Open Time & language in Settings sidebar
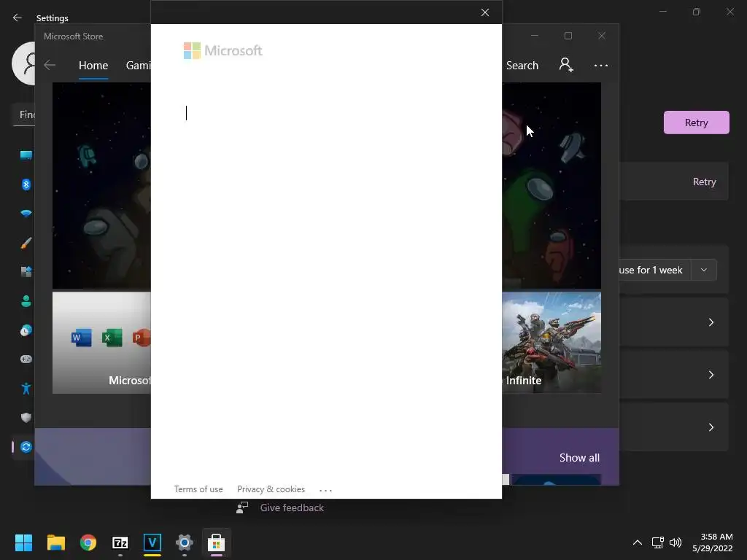747x560 pixels. [26, 330]
